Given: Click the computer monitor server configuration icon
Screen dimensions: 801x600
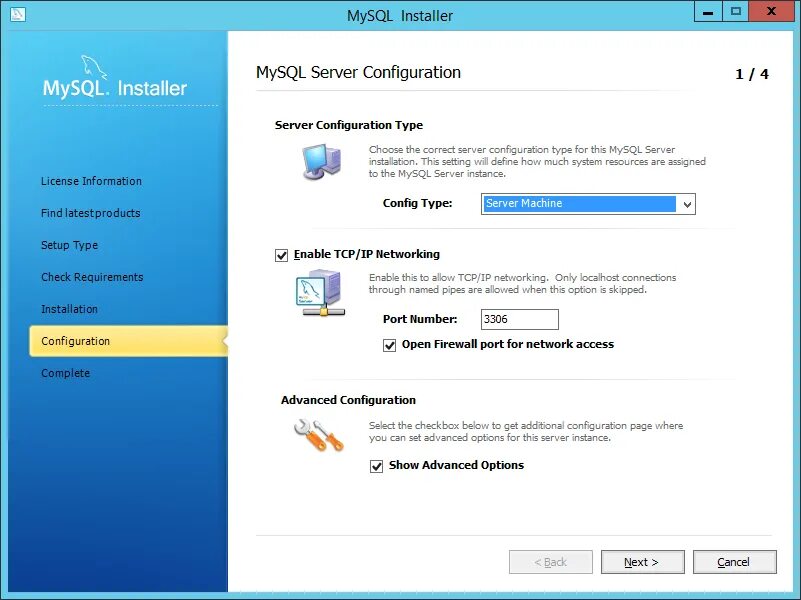Looking at the screenshot, I should [321, 161].
